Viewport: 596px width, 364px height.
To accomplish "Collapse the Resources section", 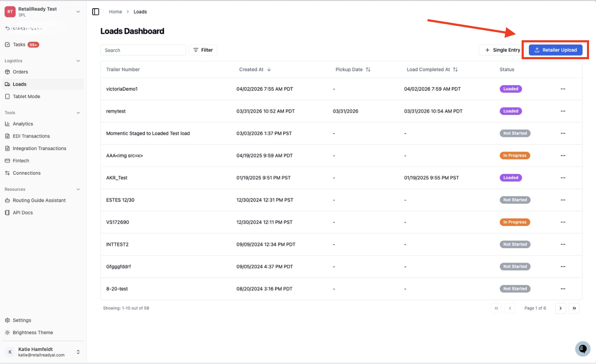I will click(x=78, y=189).
